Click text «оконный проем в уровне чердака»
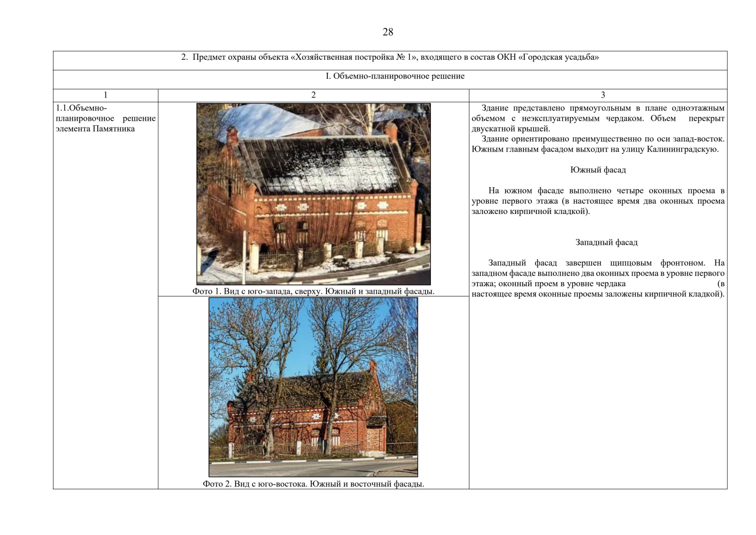Screen dimensions: 756x535 pyautogui.click(x=562, y=284)
